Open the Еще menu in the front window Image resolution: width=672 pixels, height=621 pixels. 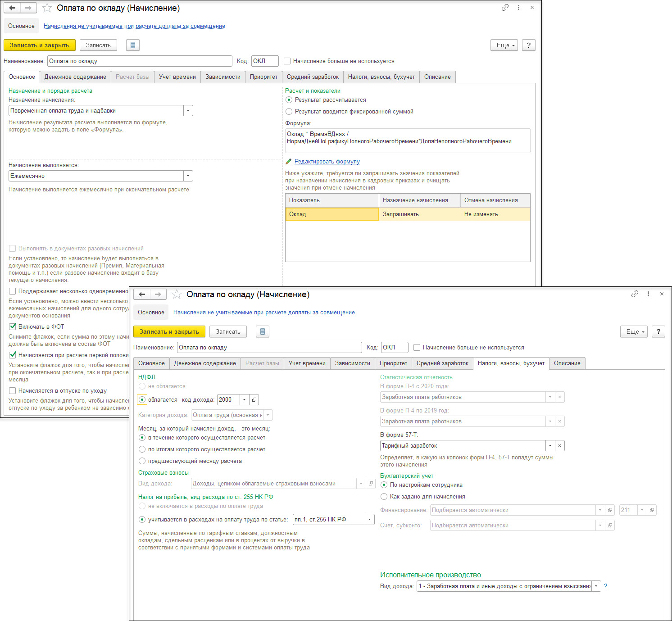pyautogui.click(x=634, y=331)
